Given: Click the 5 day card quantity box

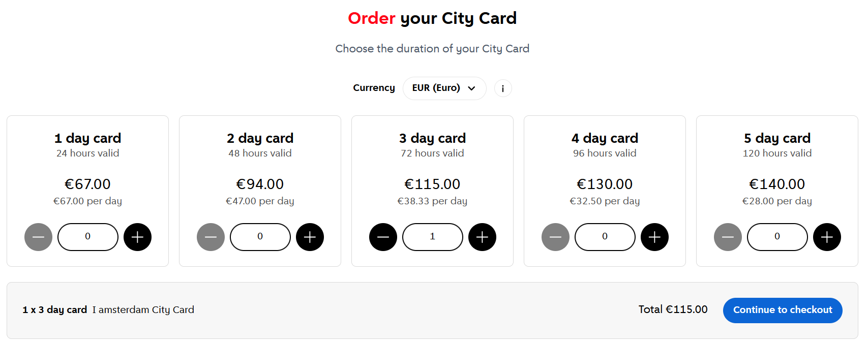Looking at the screenshot, I should pyautogui.click(x=777, y=237).
